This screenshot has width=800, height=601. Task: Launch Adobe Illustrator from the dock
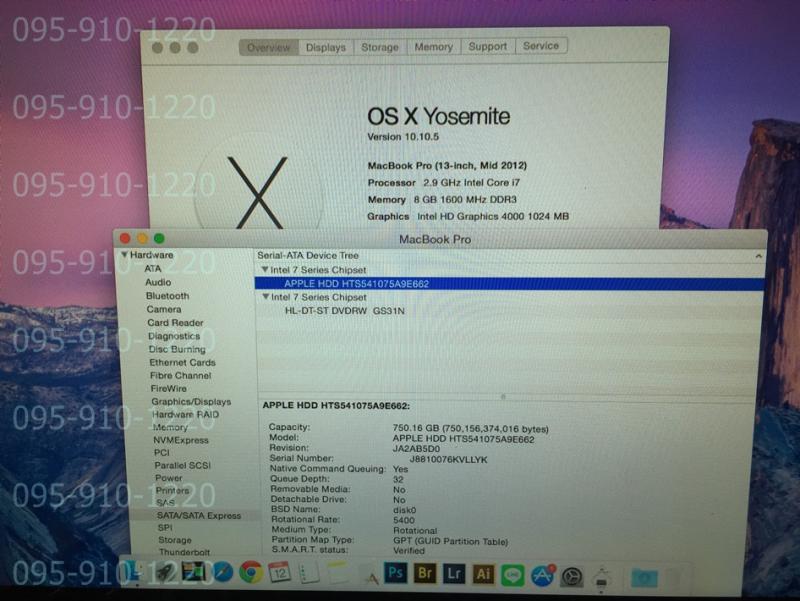point(483,573)
